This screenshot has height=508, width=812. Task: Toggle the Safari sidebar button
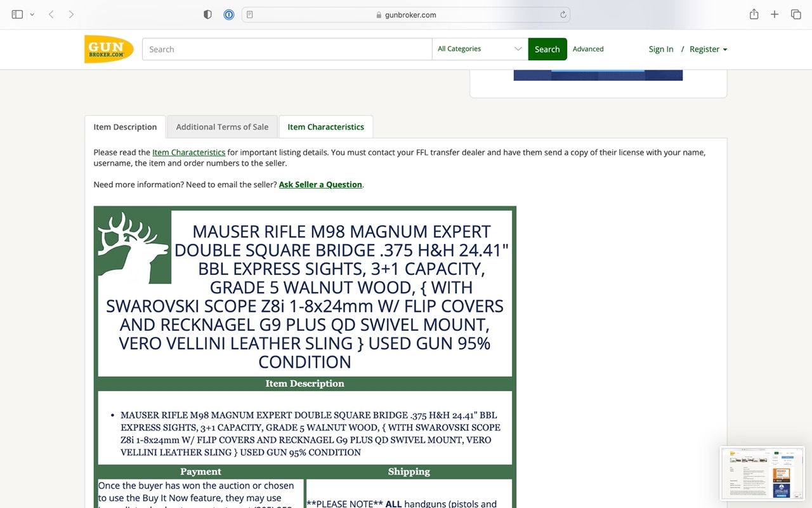[17, 15]
